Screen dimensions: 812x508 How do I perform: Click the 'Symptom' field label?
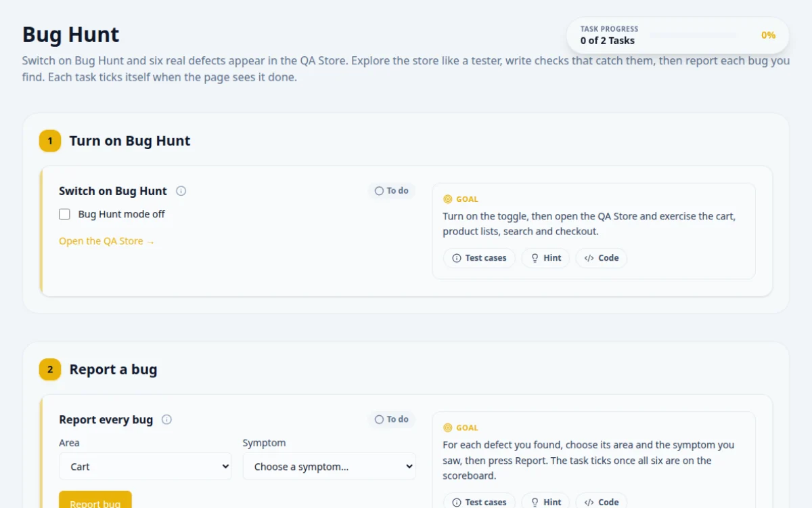[264, 443]
